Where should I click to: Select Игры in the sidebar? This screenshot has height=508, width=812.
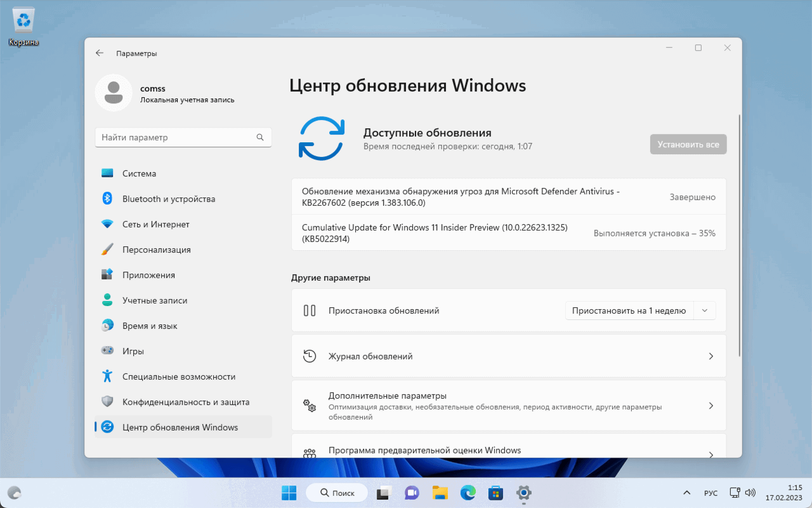(x=183, y=351)
